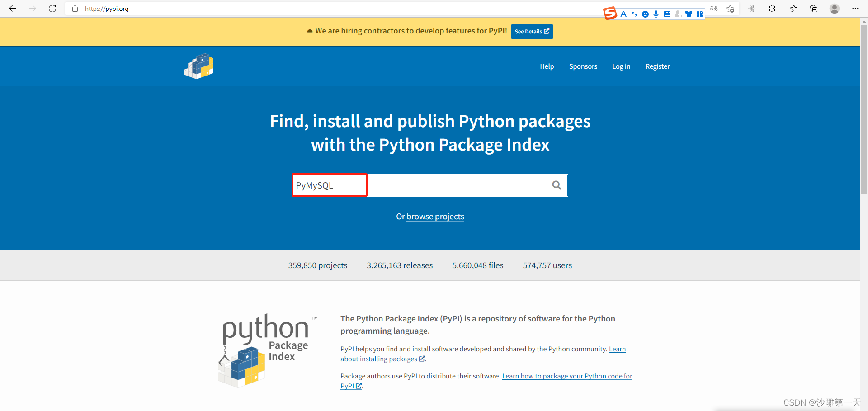Go back with the browser back arrow
The height and width of the screenshot is (411, 868).
(x=13, y=9)
